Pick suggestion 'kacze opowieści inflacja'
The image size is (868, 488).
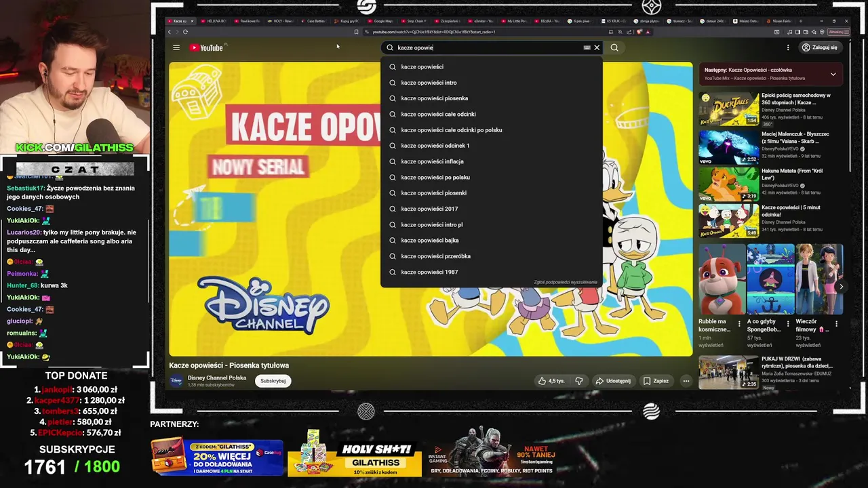492,161
